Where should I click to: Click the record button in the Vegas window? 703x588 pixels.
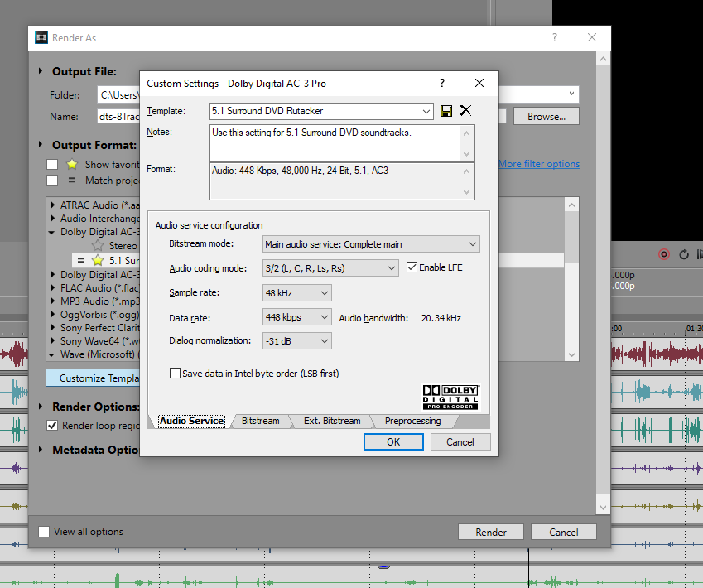(x=664, y=255)
